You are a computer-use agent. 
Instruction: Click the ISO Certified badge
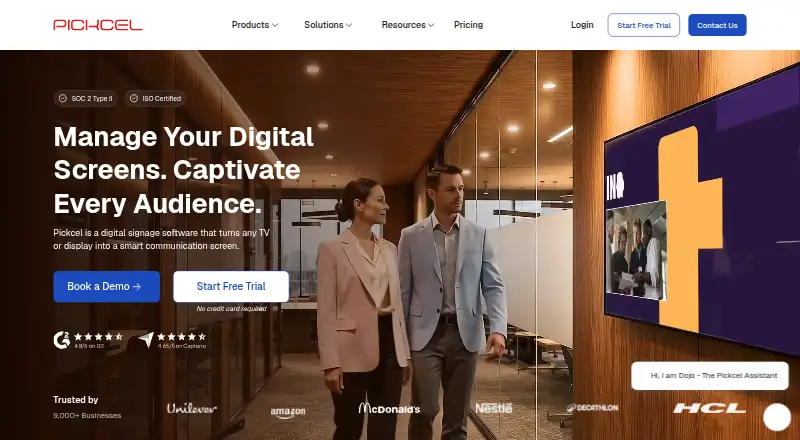pos(155,99)
